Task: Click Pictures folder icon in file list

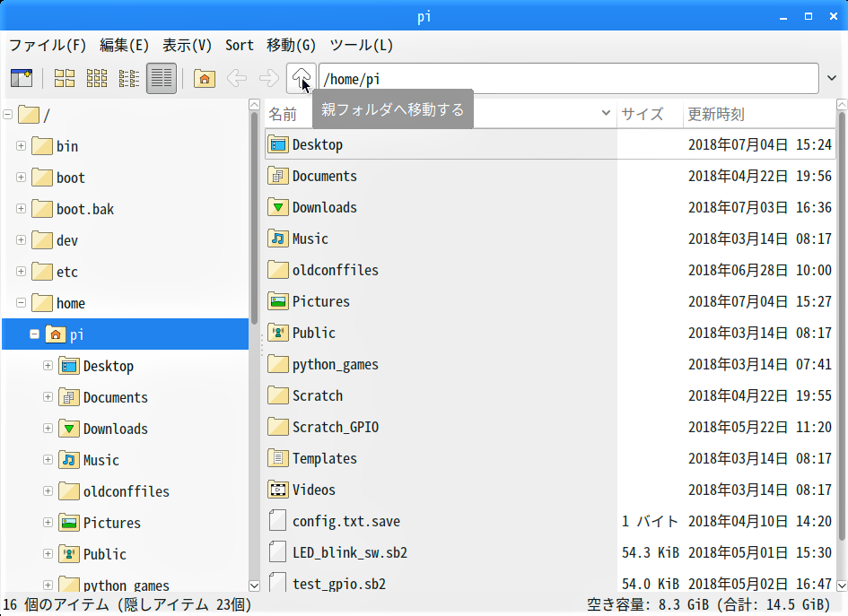Action: (x=278, y=301)
